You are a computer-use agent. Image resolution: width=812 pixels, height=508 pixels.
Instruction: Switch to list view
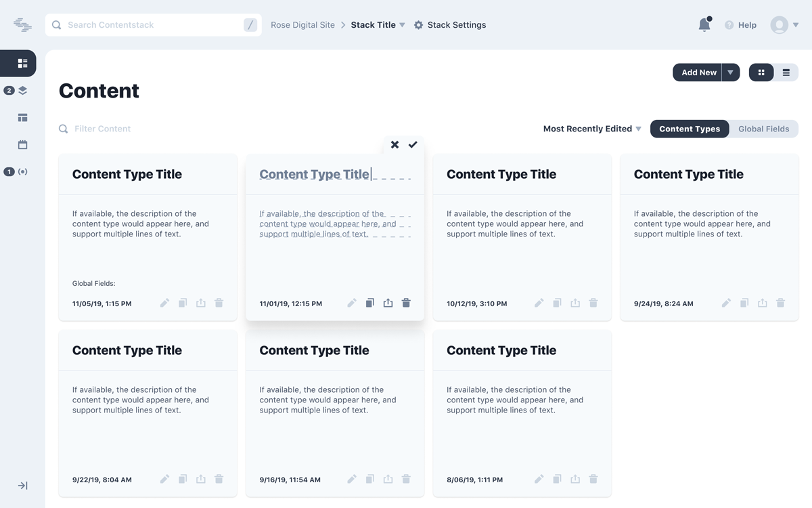coord(786,72)
